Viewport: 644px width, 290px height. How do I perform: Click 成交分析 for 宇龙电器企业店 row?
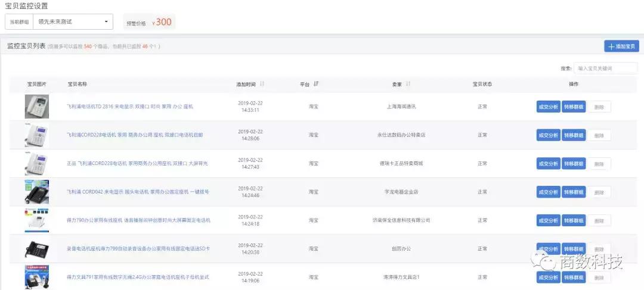coord(549,192)
